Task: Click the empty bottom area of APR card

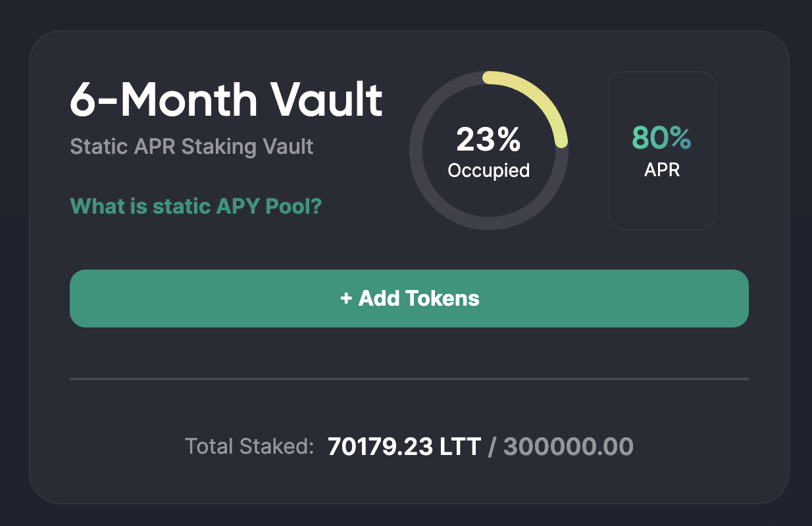Action: pos(661,207)
